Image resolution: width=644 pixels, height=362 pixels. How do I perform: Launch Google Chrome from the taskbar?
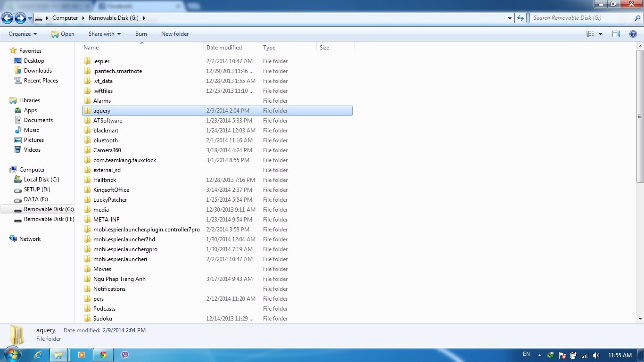pyautogui.click(x=103, y=355)
